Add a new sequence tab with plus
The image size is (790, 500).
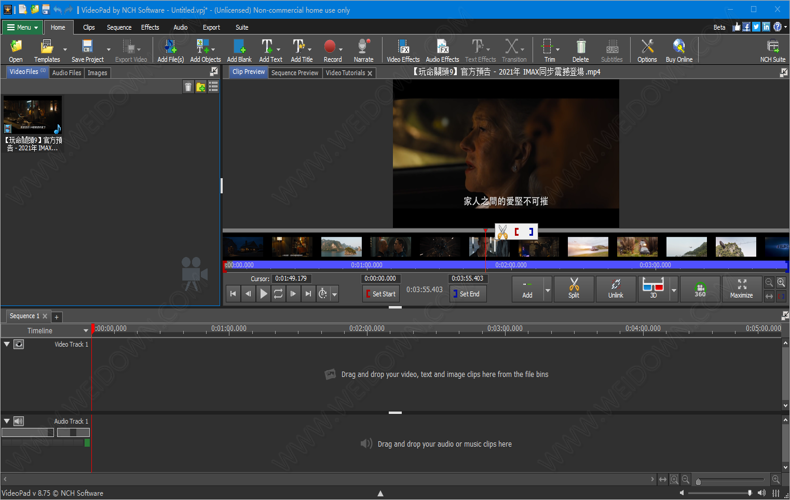56,317
